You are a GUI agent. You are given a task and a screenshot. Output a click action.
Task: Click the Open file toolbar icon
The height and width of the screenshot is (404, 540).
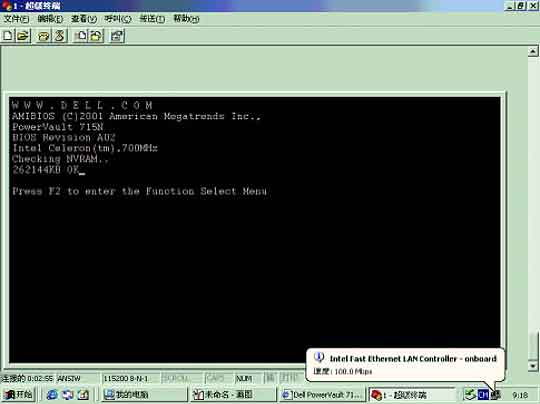[x=23, y=36]
